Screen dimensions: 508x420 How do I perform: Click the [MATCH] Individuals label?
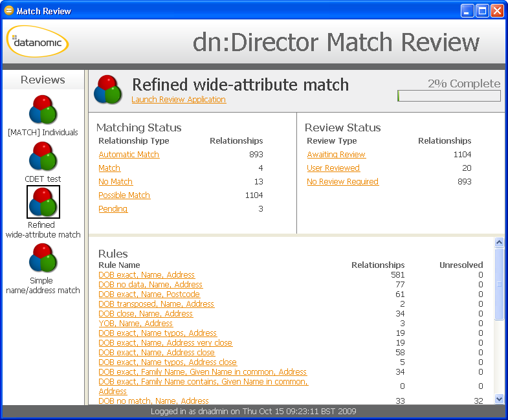(x=43, y=133)
